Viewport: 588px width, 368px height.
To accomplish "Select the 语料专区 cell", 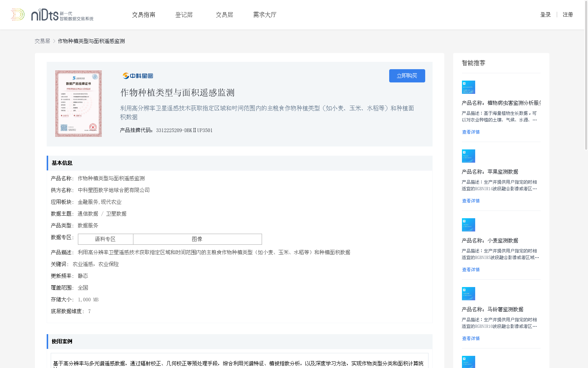I will pyautogui.click(x=105, y=239).
